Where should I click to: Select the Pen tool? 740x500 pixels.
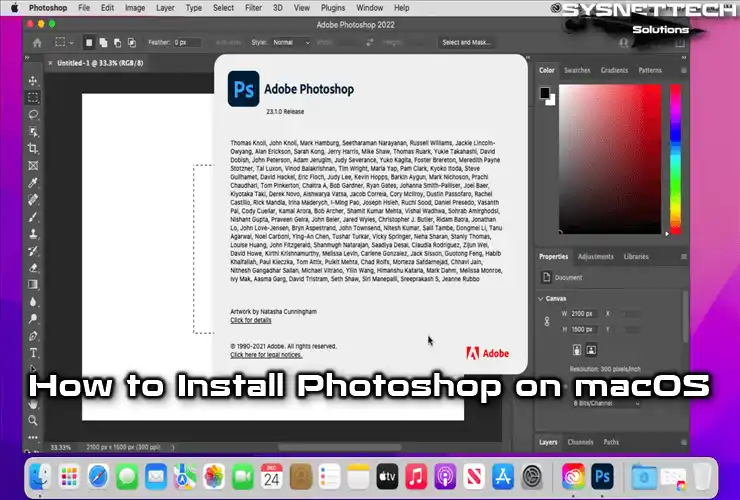(33, 336)
